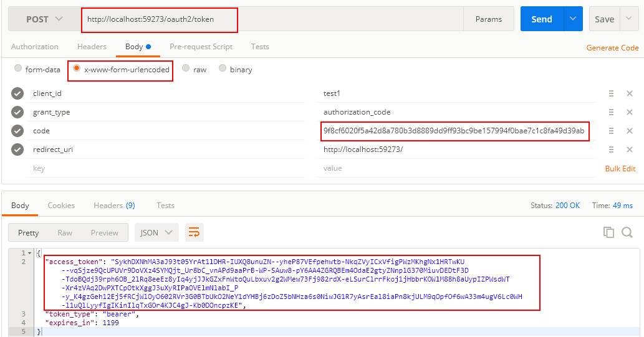
Task: Select the response Body tab
Action: (x=20, y=205)
